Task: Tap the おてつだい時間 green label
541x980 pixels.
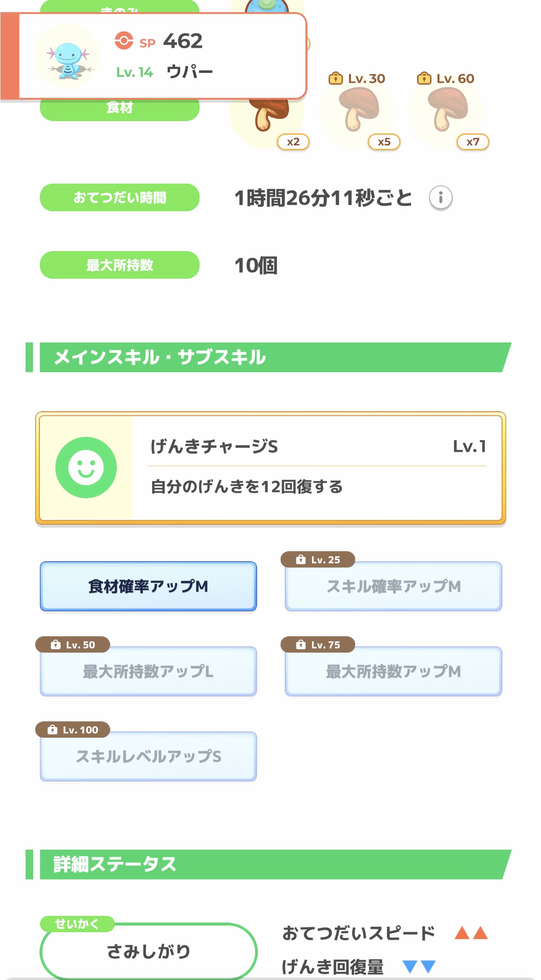Action: point(120,197)
